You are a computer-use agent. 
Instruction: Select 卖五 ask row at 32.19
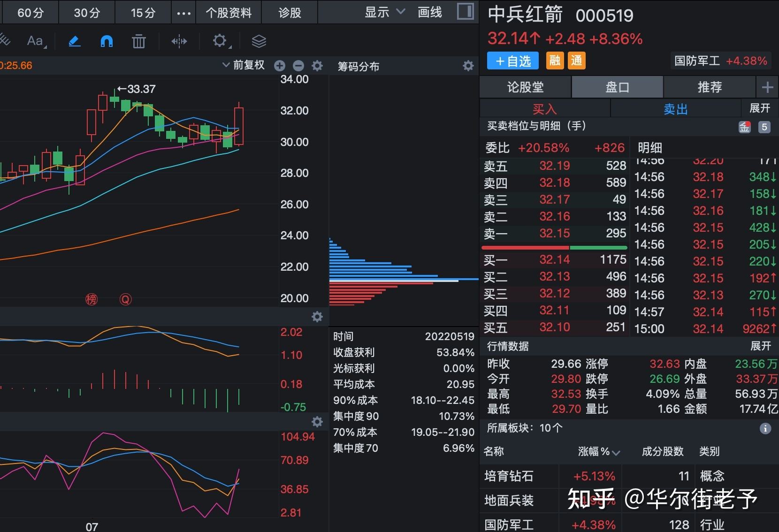point(555,166)
